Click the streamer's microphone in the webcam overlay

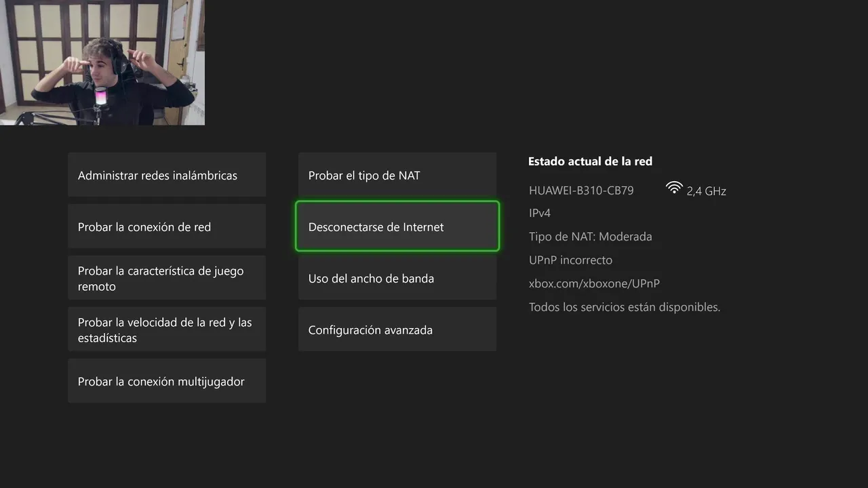(x=101, y=97)
